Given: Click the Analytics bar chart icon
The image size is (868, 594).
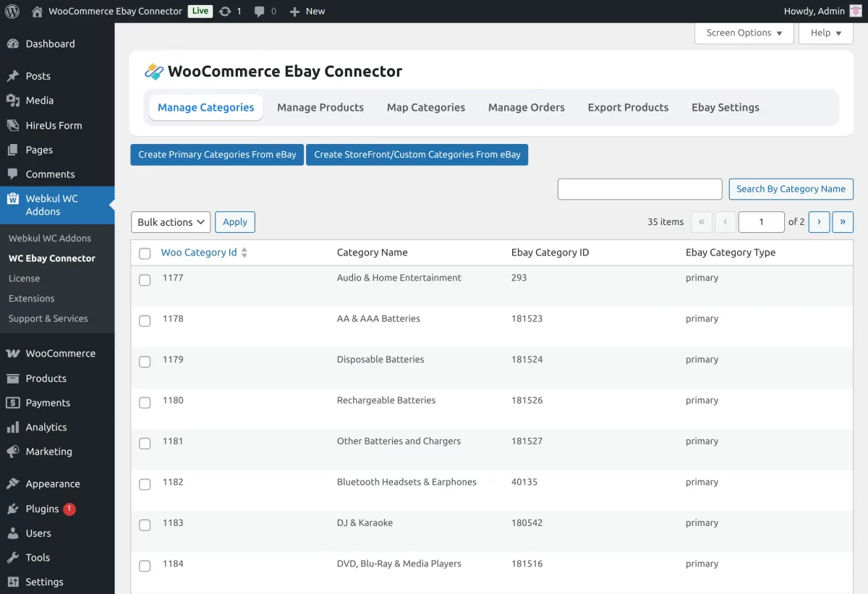Looking at the screenshot, I should 13,428.
